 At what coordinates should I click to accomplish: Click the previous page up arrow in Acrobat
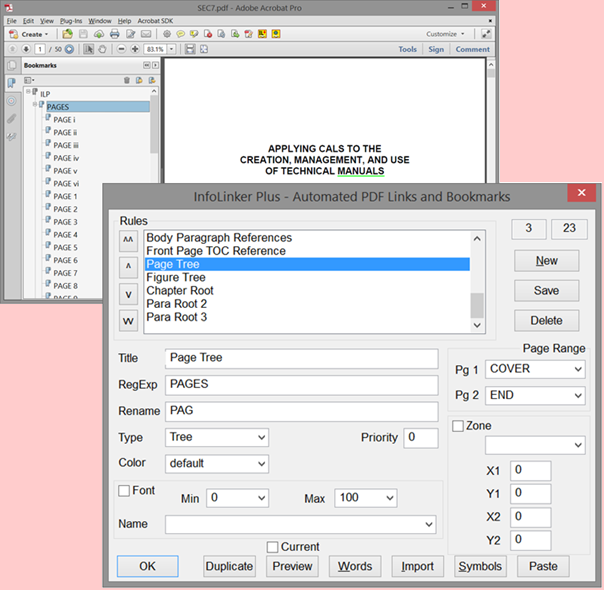click(x=12, y=49)
